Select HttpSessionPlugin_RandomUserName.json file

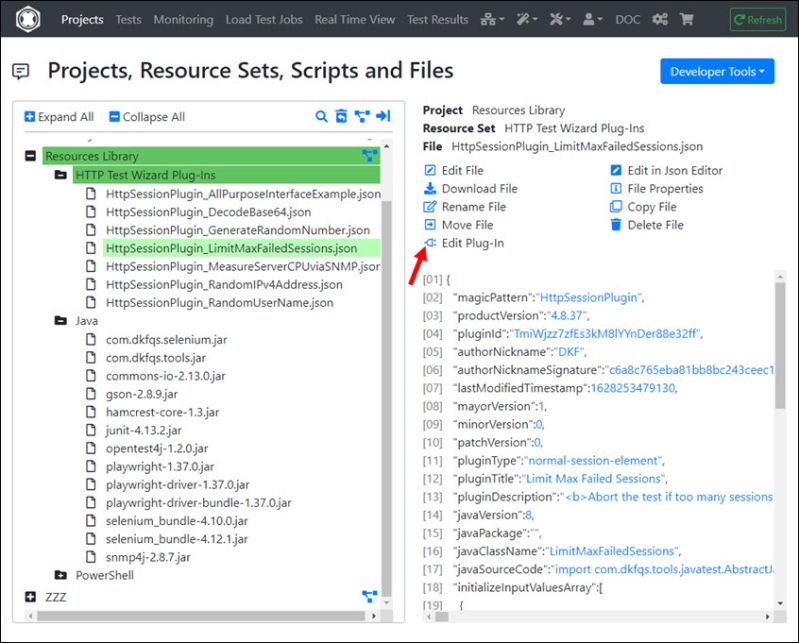[220, 303]
